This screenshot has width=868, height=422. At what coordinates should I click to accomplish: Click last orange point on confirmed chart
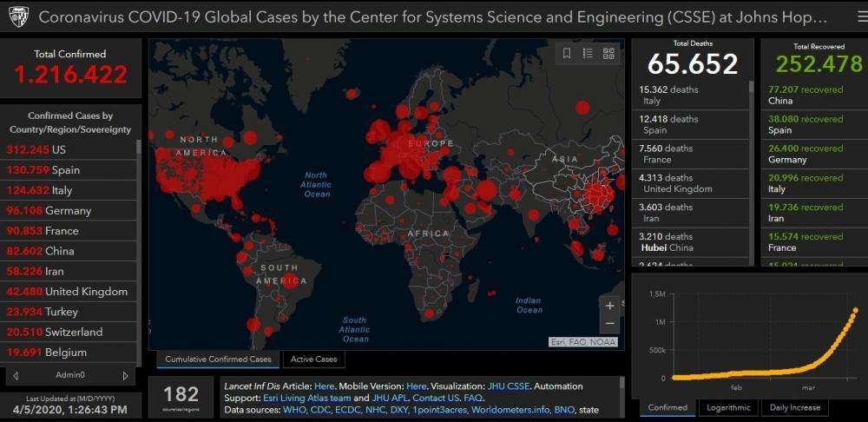[855, 311]
